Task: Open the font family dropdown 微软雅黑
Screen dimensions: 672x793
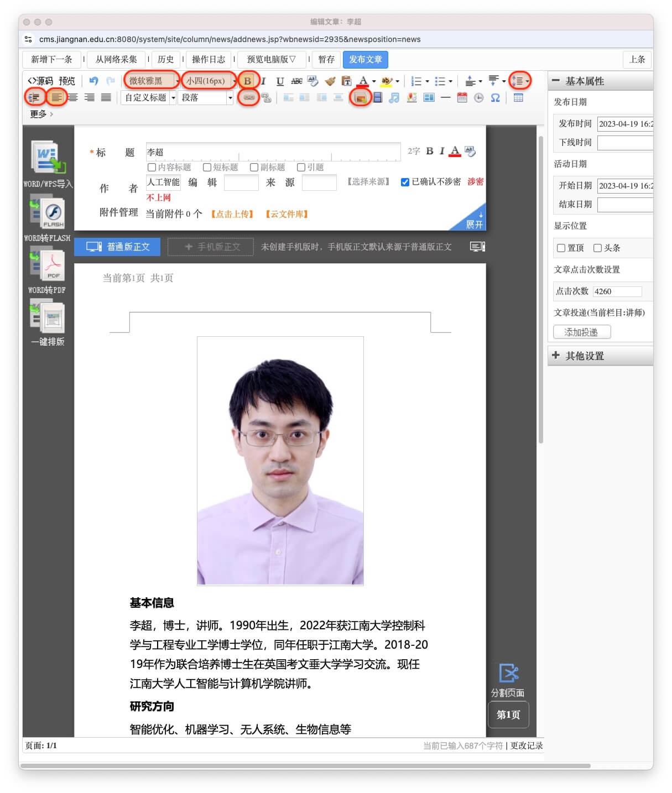Action: 152,81
